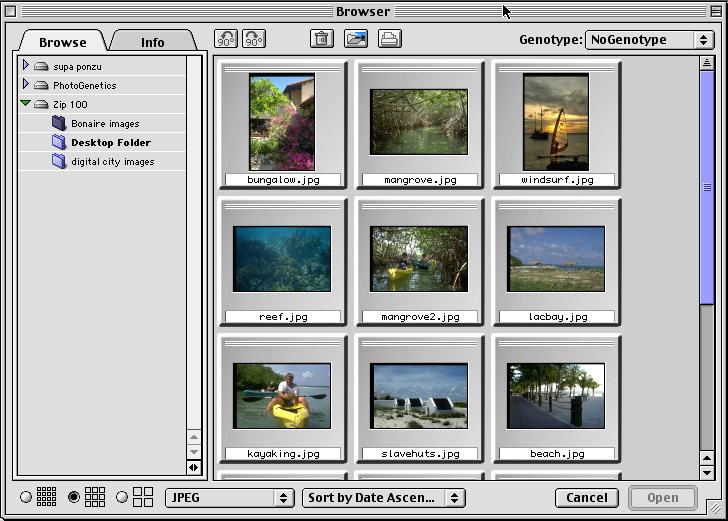Open the Genotype dropdown menu

pos(648,40)
